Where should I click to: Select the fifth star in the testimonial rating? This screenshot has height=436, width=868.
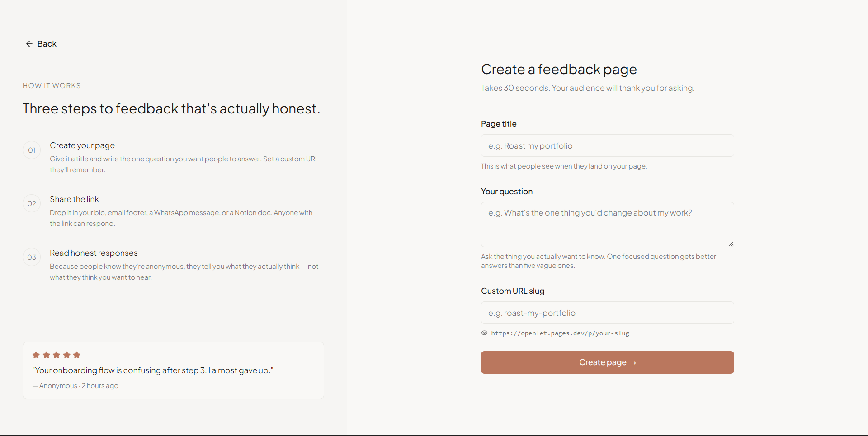[x=77, y=355]
